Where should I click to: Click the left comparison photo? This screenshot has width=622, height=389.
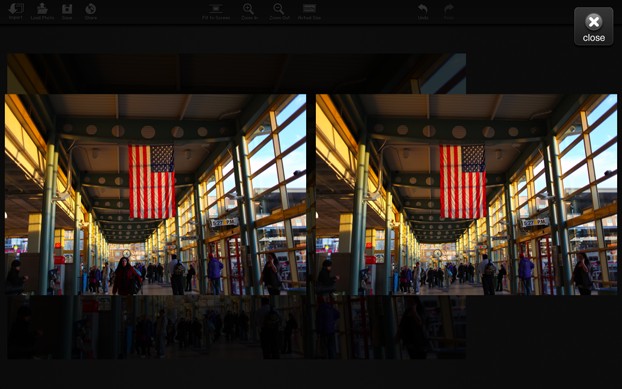point(156,194)
